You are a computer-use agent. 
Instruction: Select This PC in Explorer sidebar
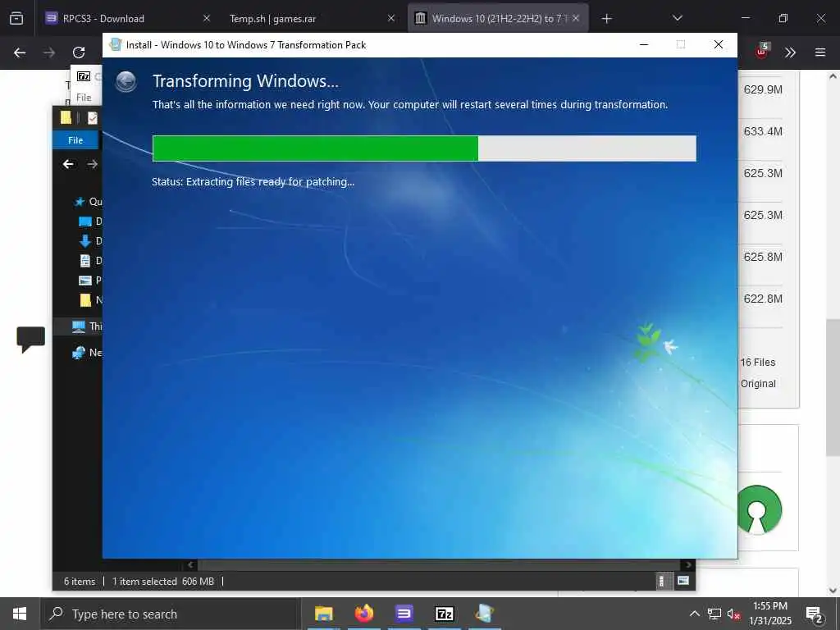[87, 326]
